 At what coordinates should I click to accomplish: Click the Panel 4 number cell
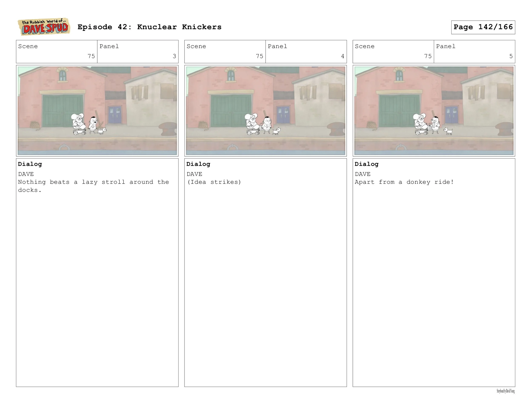click(x=306, y=51)
